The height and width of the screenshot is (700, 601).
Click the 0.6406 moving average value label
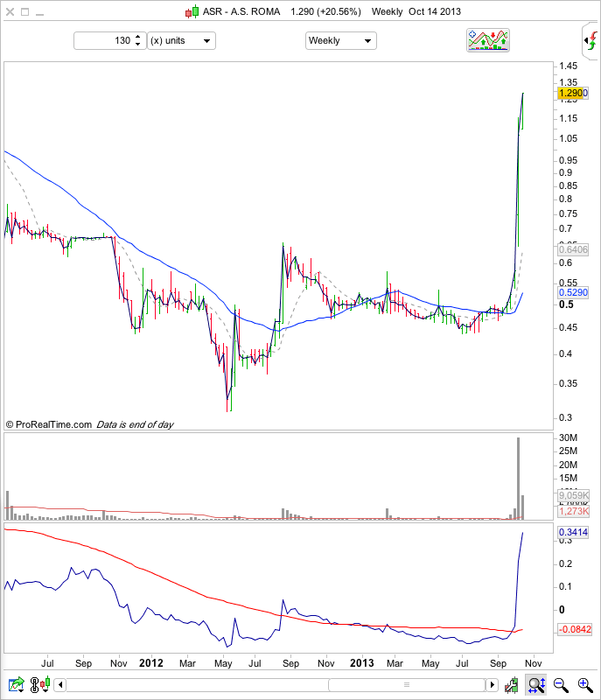click(x=573, y=249)
